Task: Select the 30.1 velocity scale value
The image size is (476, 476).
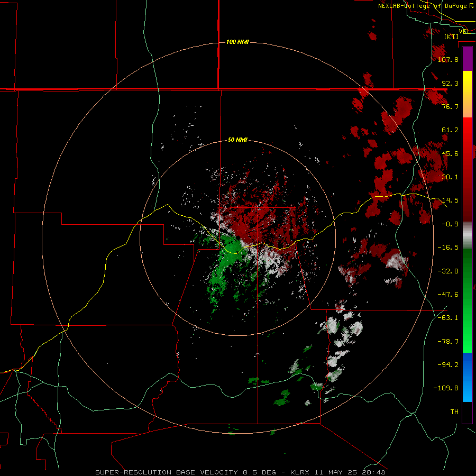Action: [450, 177]
